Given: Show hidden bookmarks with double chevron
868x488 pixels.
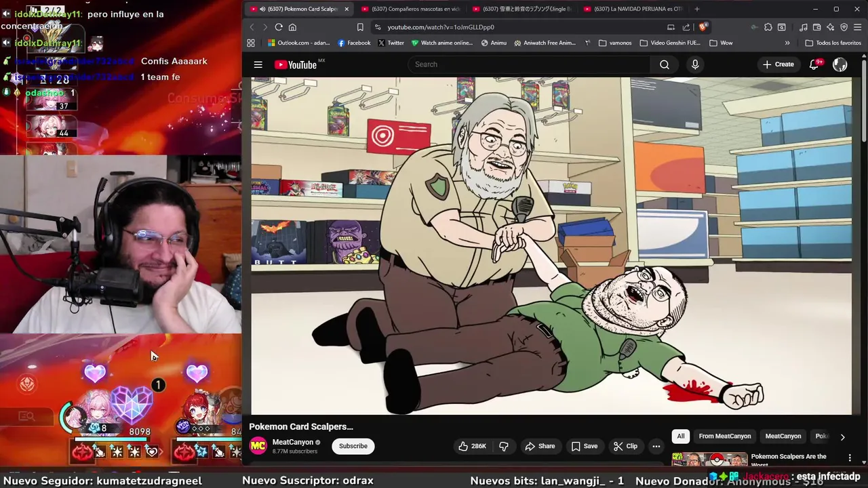Looking at the screenshot, I should click(787, 43).
